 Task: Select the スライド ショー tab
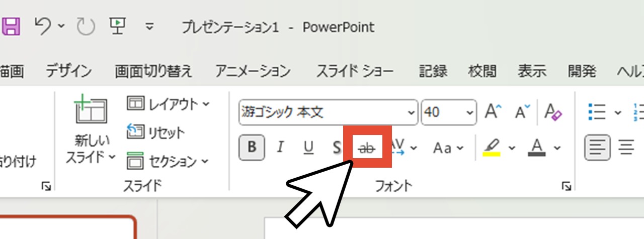pyautogui.click(x=355, y=71)
